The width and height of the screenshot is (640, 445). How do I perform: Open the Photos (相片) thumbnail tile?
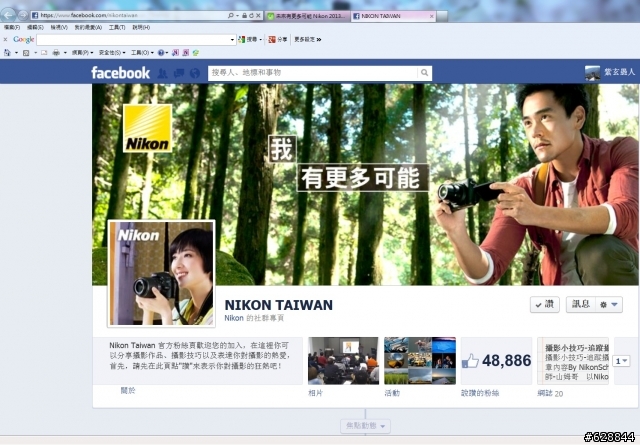click(343, 360)
